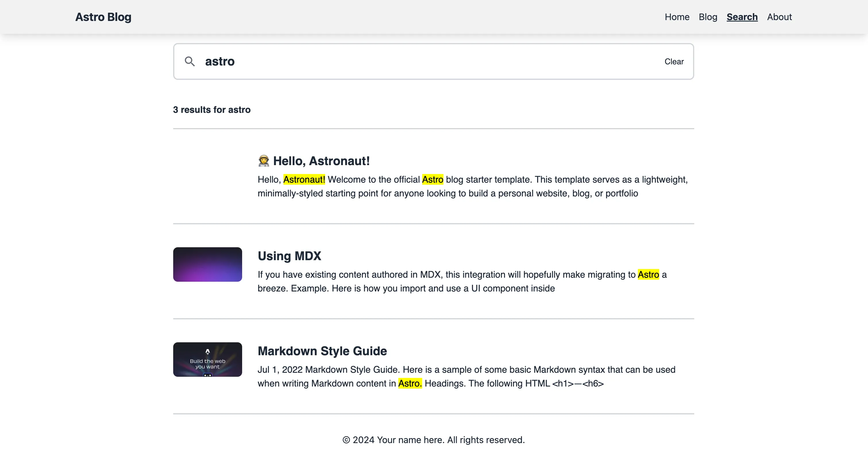Go to the Home page
This screenshot has width=868, height=452.
point(677,17)
